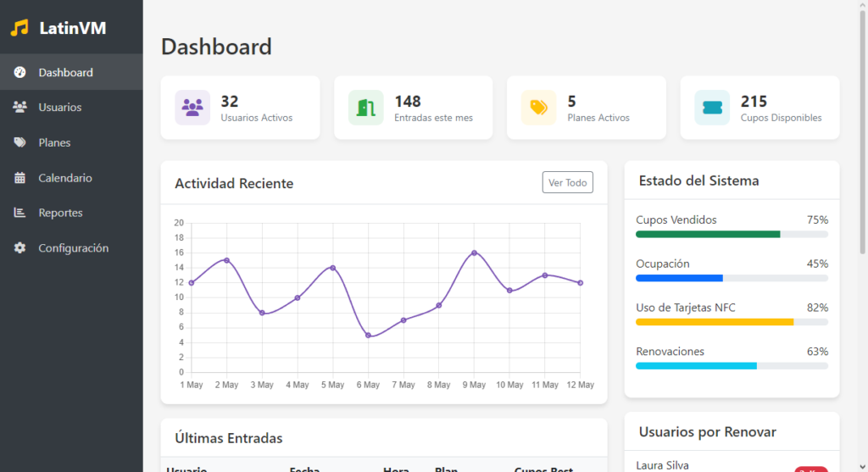The image size is (868, 472).
Task: Click the teal ticket Cupos Disponibles icon
Action: tap(711, 108)
